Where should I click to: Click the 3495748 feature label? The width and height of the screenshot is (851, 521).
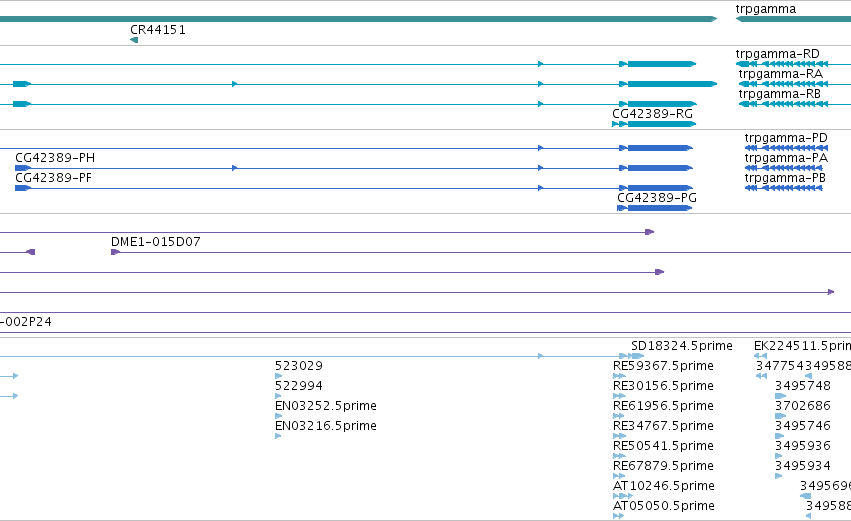803,386
